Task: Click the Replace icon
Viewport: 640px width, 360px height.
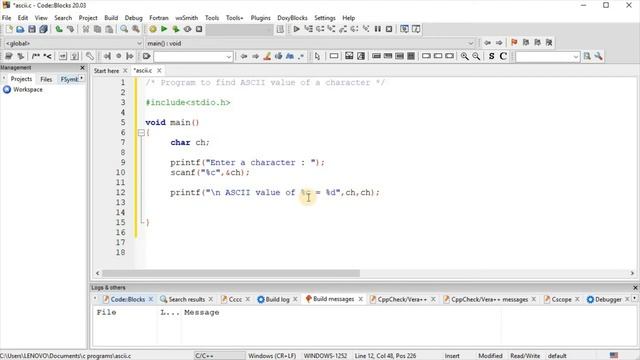Action: 136,29
